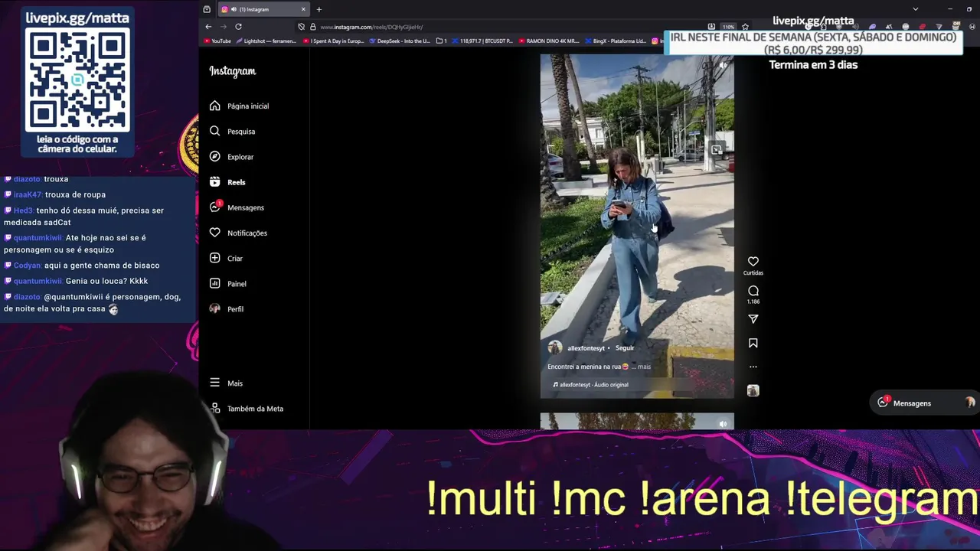Like the reel with the heart icon

753,261
